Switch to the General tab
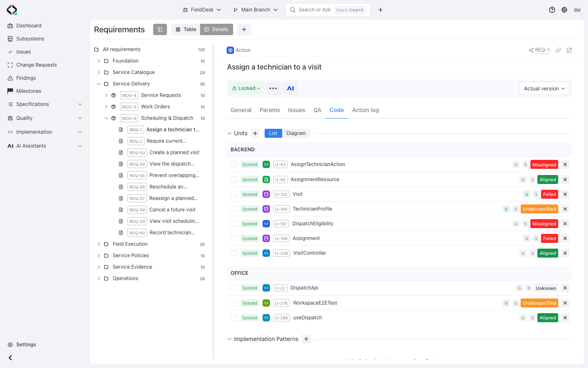 point(241,110)
